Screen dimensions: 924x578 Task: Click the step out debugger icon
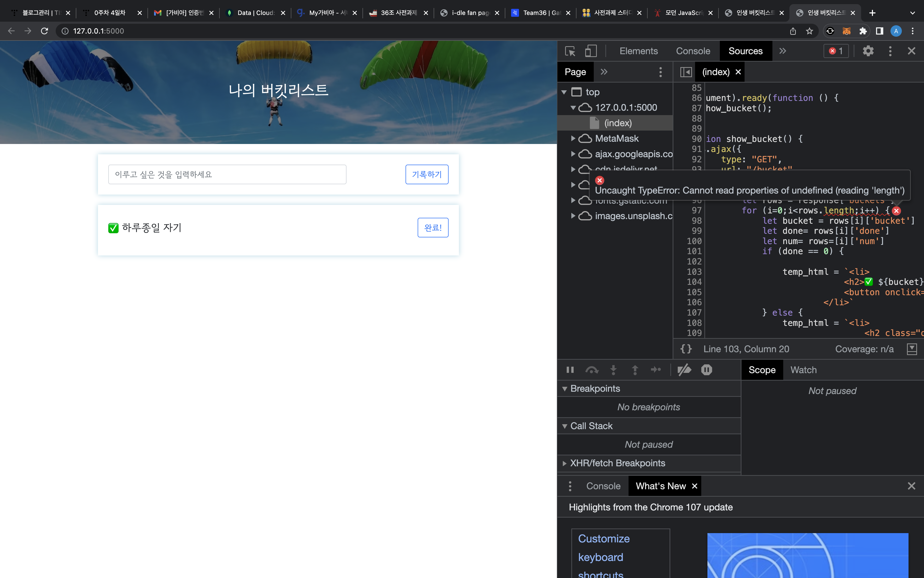(635, 370)
